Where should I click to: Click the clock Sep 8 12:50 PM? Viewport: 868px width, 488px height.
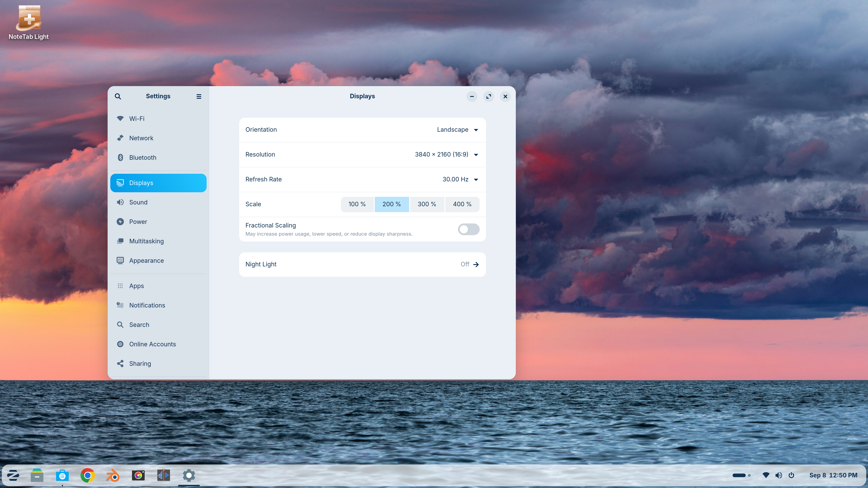[x=833, y=475]
